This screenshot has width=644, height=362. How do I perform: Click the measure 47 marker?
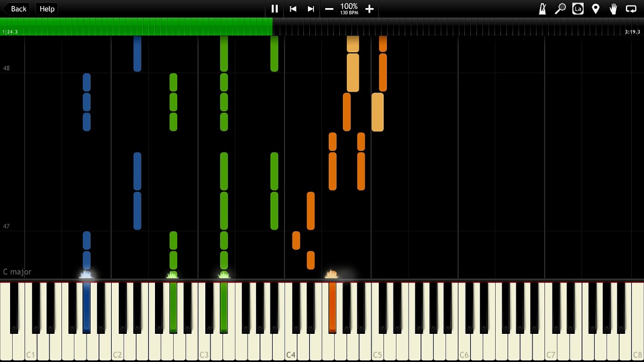tap(6, 226)
